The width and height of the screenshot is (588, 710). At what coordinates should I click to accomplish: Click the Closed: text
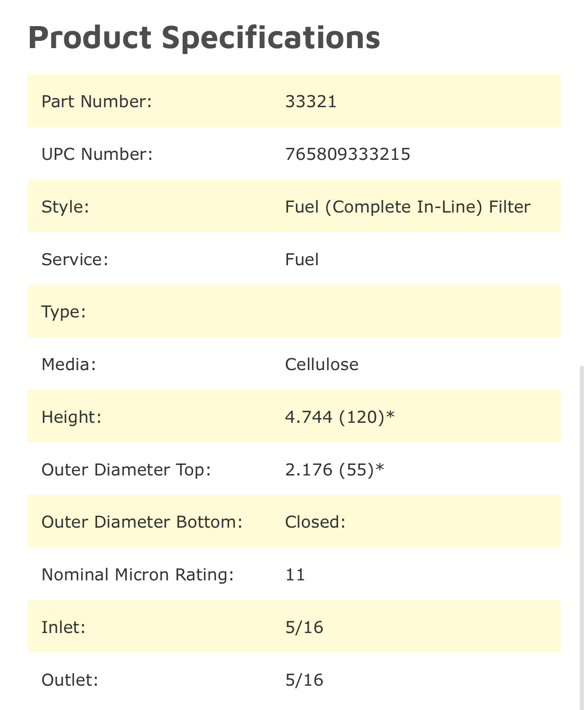(x=315, y=522)
